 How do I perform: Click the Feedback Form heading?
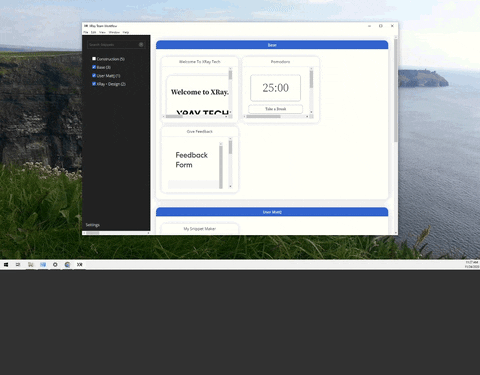pyautogui.click(x=192, y=160)
